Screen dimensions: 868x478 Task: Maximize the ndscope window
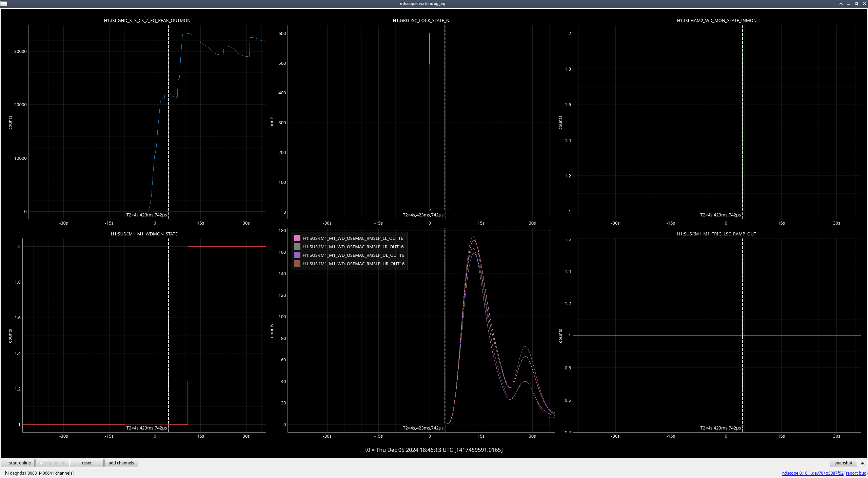(x=856, y=4)
